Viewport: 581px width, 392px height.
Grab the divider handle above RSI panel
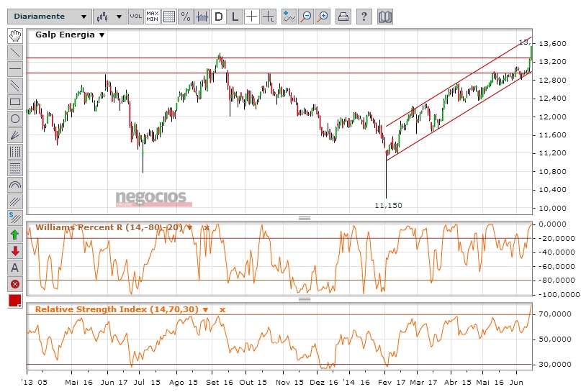(305, 299)
